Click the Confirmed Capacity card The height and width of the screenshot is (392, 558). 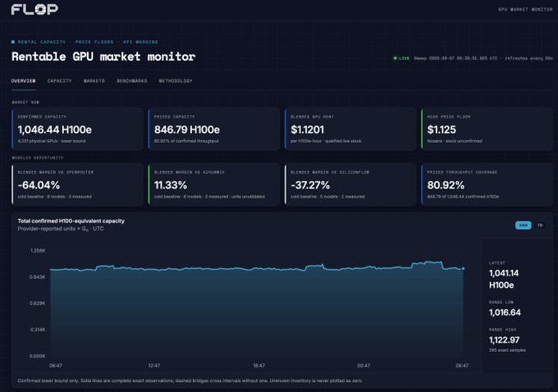78,129
